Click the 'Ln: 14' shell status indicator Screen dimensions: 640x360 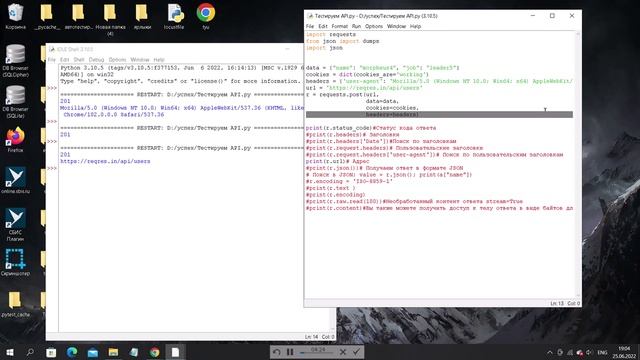click(x=311, y=337)
